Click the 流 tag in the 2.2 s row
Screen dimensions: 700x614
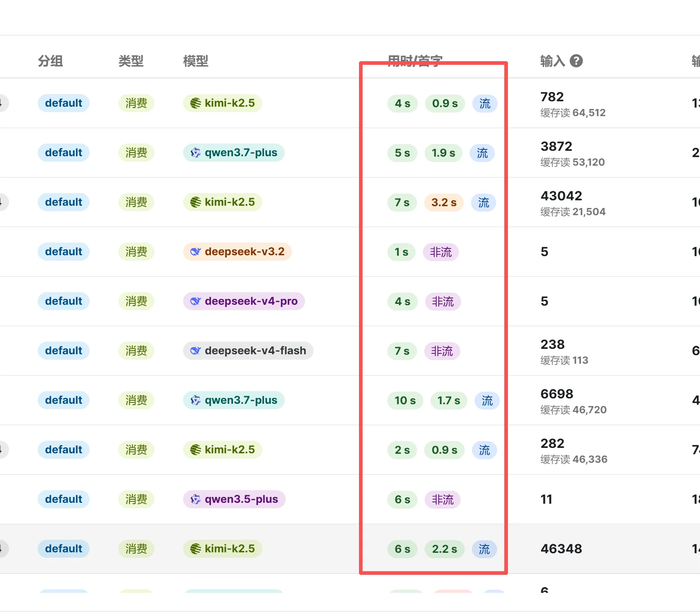tap(485, 549)
